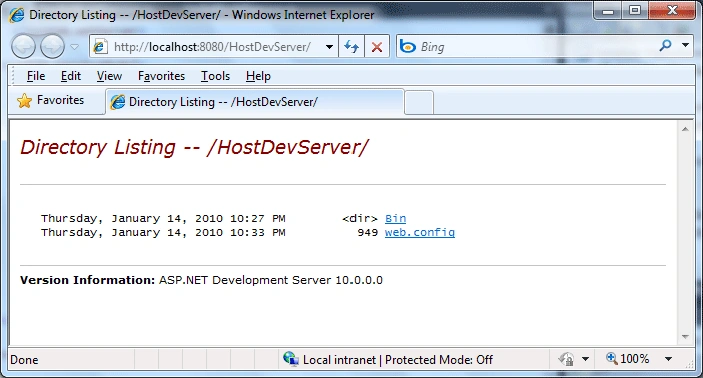Open search provider options dropdown
The width and height of the screenshot is (703, 378).
tap(685, 45)
